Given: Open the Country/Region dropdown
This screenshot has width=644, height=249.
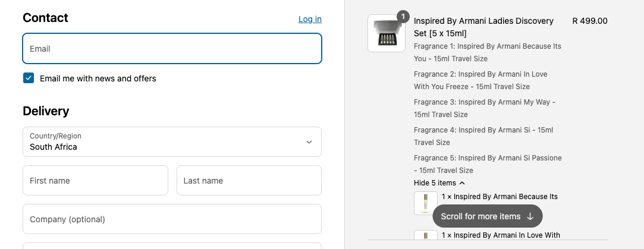Looking at the screenshot, I should coord(172,142).
